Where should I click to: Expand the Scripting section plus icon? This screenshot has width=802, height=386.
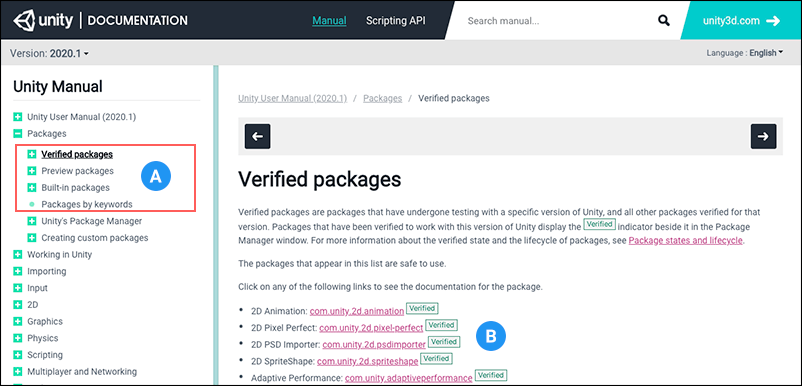[x=18, y=355]
